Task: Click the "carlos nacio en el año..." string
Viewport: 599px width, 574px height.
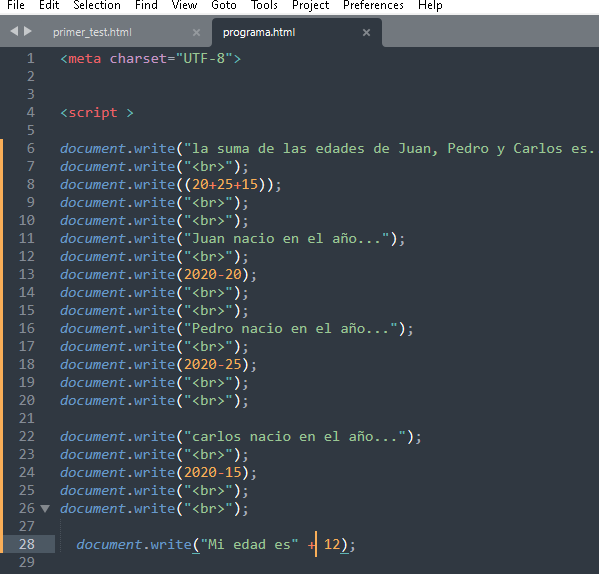Action: point(295,437)
